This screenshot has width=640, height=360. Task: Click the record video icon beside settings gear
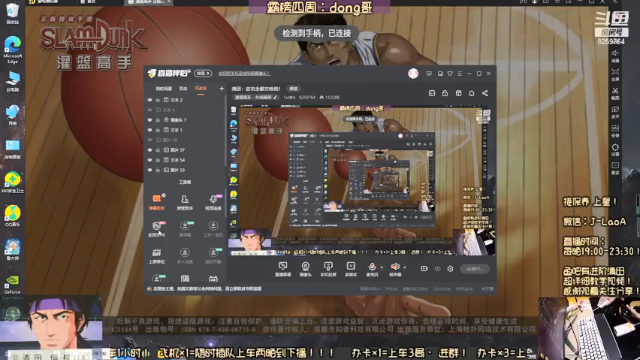[424, 269]
